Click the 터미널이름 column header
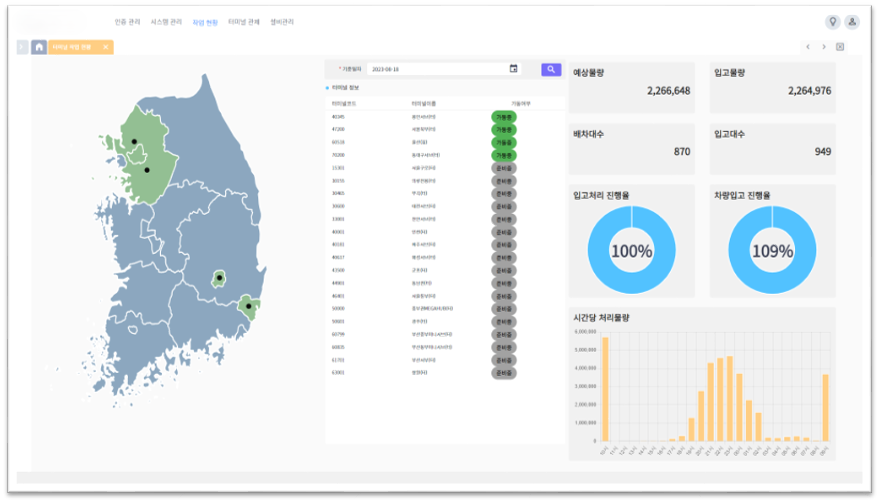 (424, 104)
